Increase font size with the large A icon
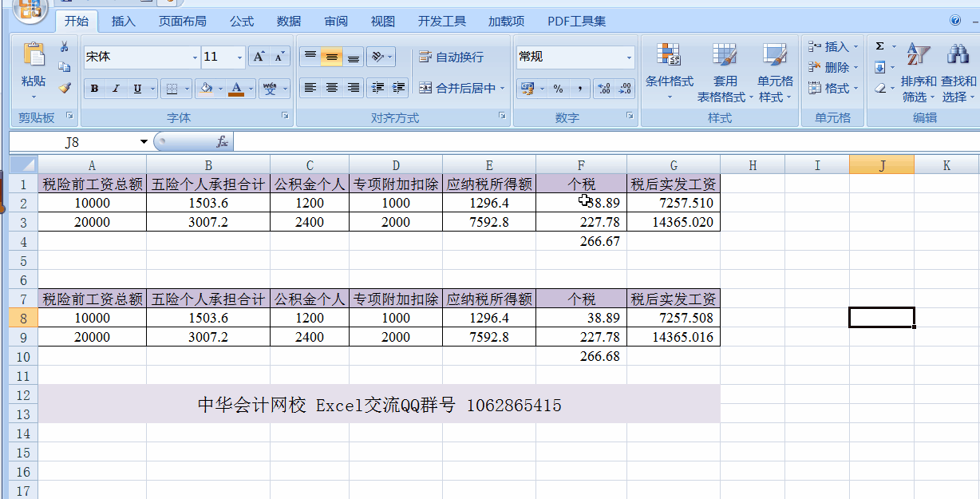Viewport: 980px width, 499px height. tap(258, 57)
